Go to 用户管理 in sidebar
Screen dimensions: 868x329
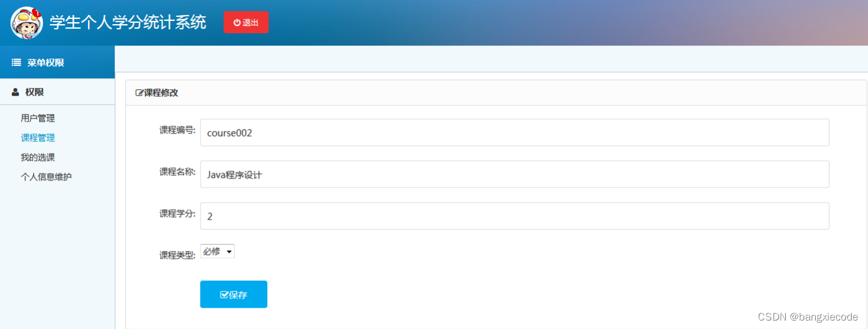pyautogui.click(x=38, y=119)
